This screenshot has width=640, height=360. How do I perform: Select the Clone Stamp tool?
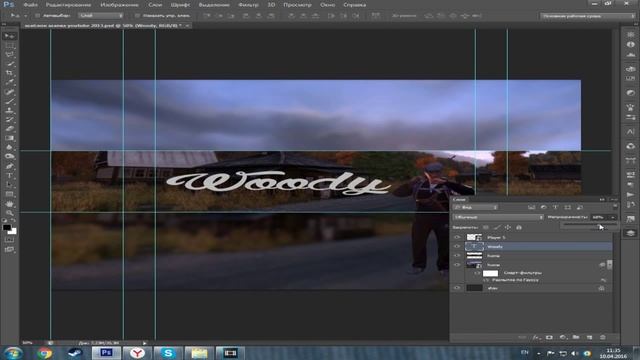pyautogui.click(x=9, y=110)
